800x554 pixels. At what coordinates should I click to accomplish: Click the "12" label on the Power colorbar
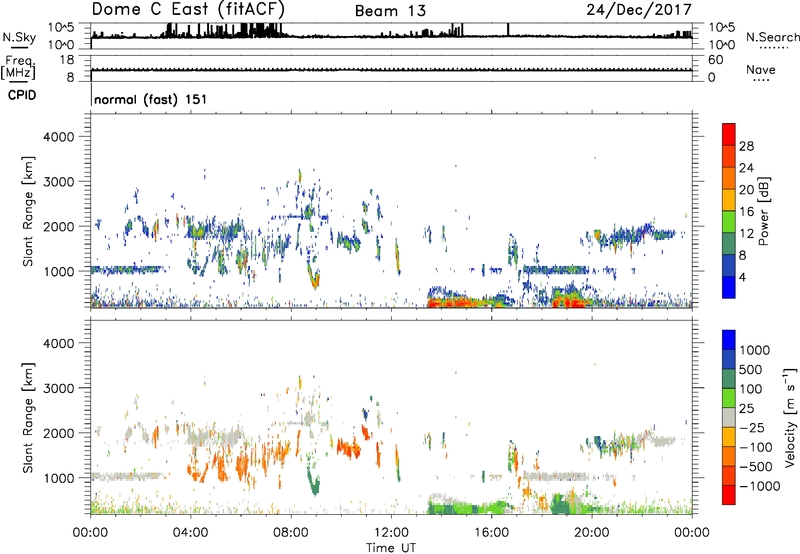(746, 234)
